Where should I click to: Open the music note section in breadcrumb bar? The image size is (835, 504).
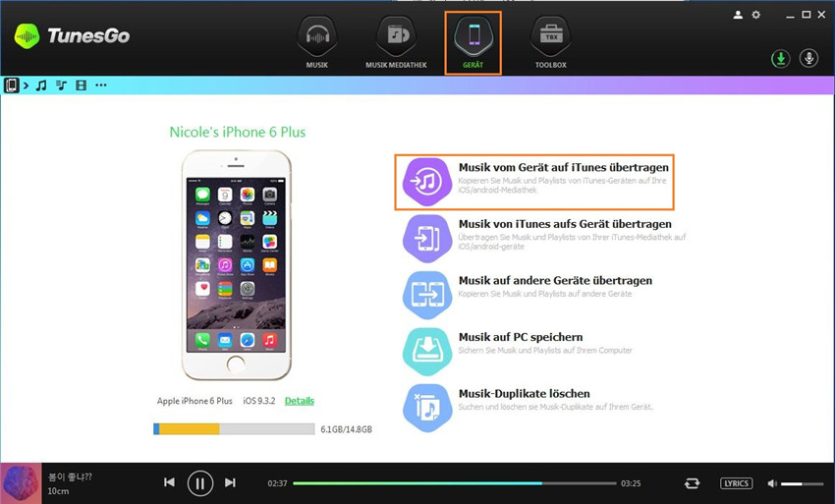pyautogui.click(x=41, y=85)
